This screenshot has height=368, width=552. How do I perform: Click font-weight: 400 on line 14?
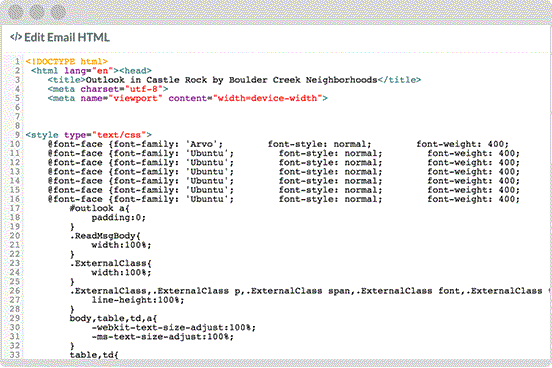point(473,181)
